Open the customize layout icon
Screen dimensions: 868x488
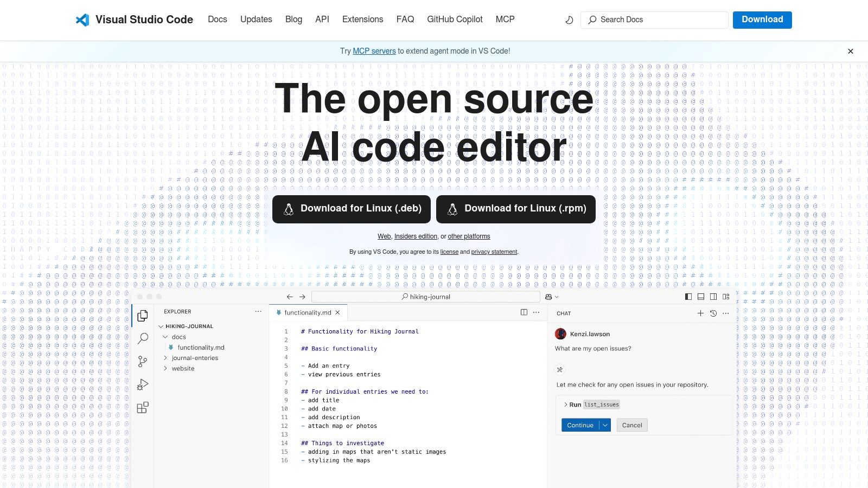726,297
